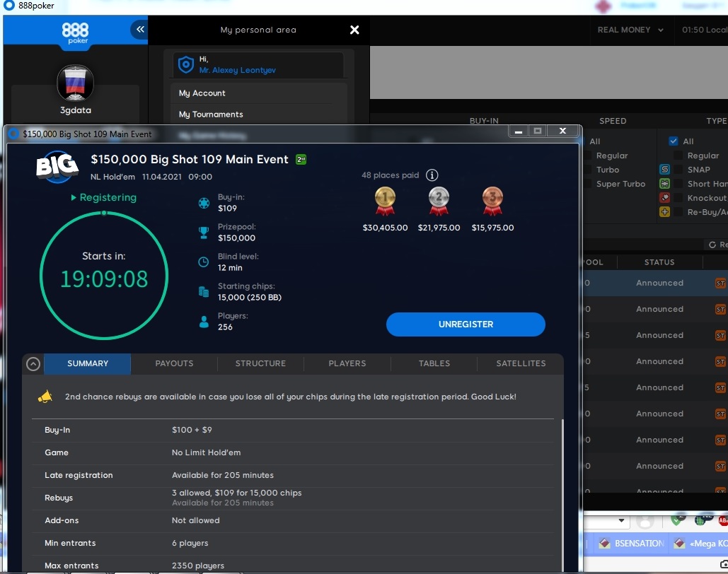
Task: Open the TABLES tab
Action: (x=434, y=363)
